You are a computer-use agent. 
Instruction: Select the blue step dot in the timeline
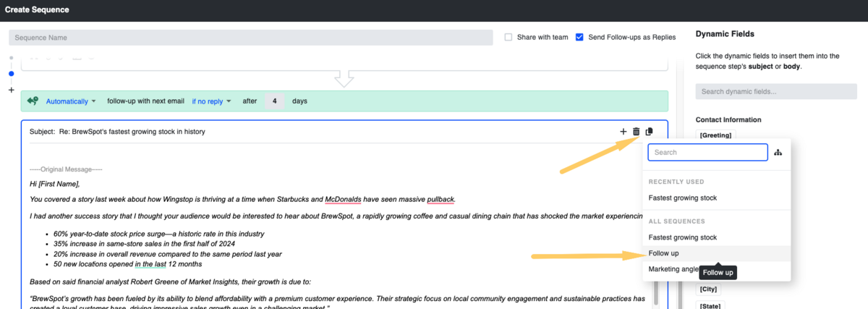pyautogui.click(x=11, y=74)
